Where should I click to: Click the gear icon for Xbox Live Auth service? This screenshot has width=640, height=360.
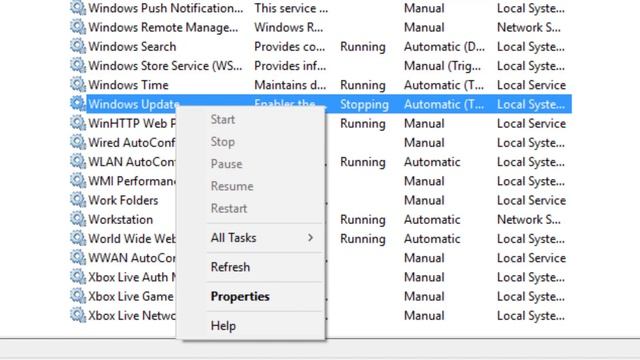coord(78,276)
